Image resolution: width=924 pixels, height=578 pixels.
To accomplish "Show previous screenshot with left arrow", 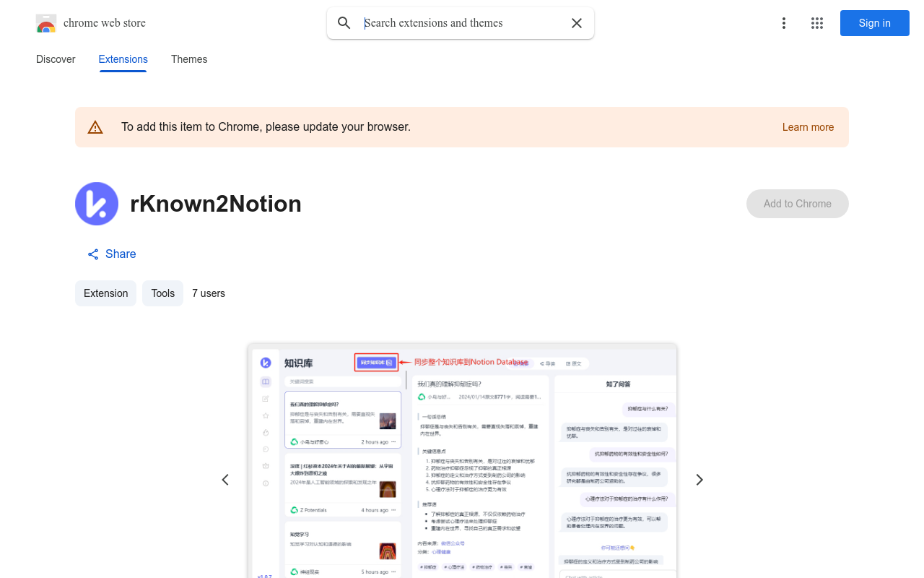I will tap(225, 480).
